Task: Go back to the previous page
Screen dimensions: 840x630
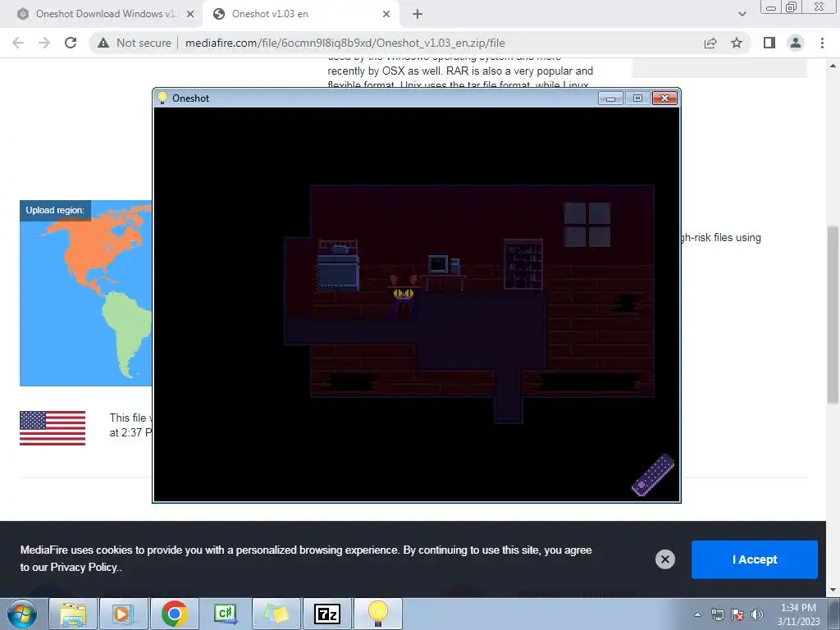Action: pyautogui.click(x=18, y=43)
